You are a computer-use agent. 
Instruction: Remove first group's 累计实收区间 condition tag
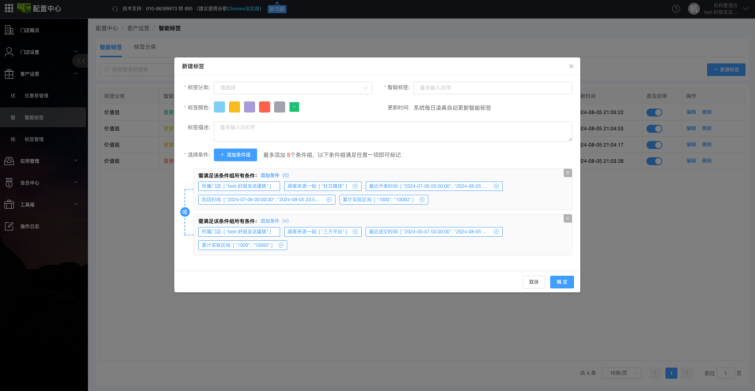(x=422, y=200)
